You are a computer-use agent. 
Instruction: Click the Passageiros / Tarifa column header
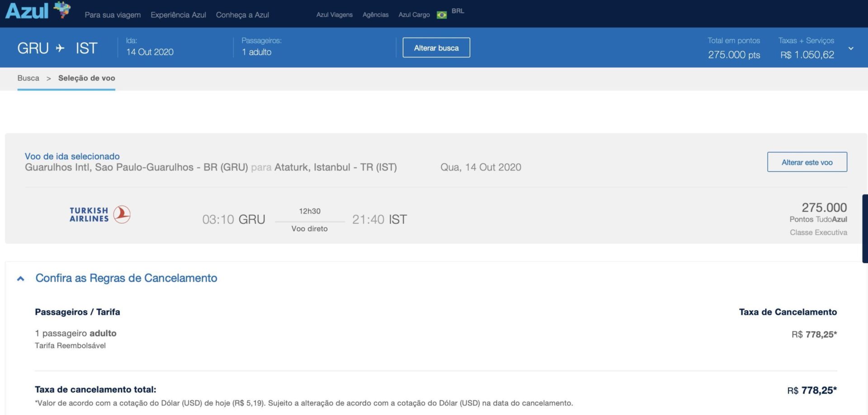tap(77, 312)
